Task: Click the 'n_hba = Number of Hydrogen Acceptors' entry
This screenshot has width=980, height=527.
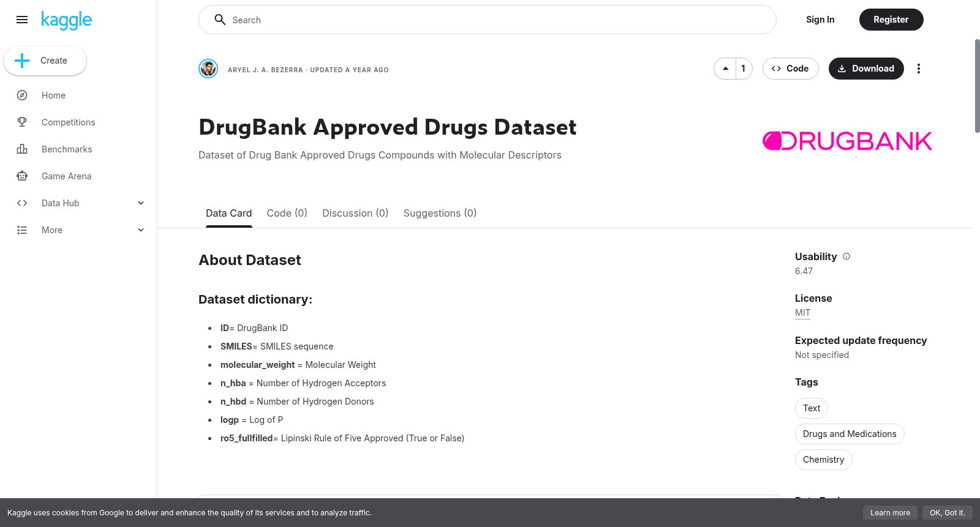Action: pyautogui.click(x=303, y=383)
